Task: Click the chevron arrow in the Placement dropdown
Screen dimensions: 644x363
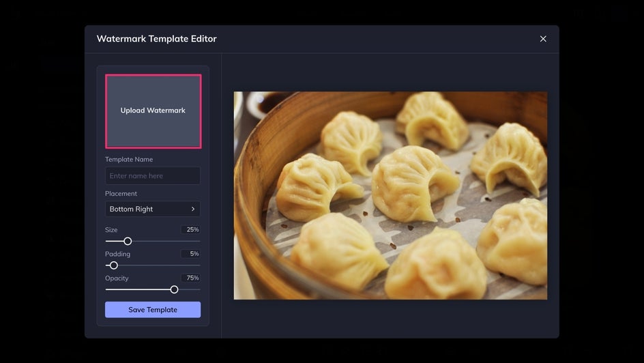Action: click(193, 209)
